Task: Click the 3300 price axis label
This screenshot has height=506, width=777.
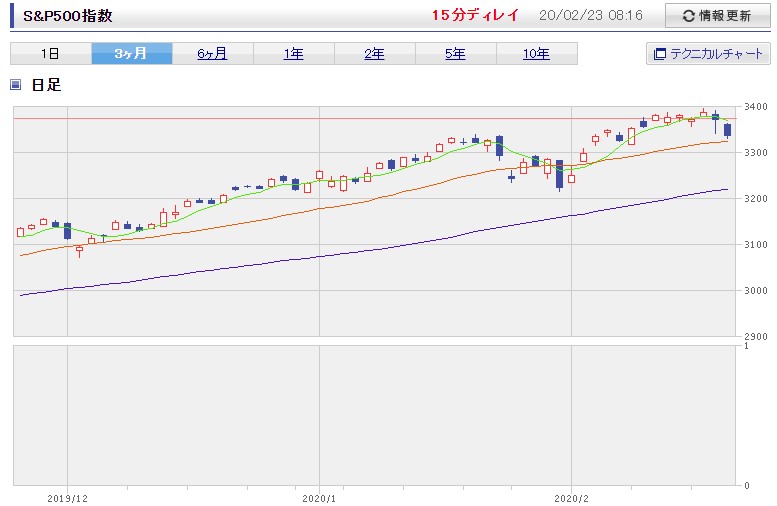Action: point(756,153)
